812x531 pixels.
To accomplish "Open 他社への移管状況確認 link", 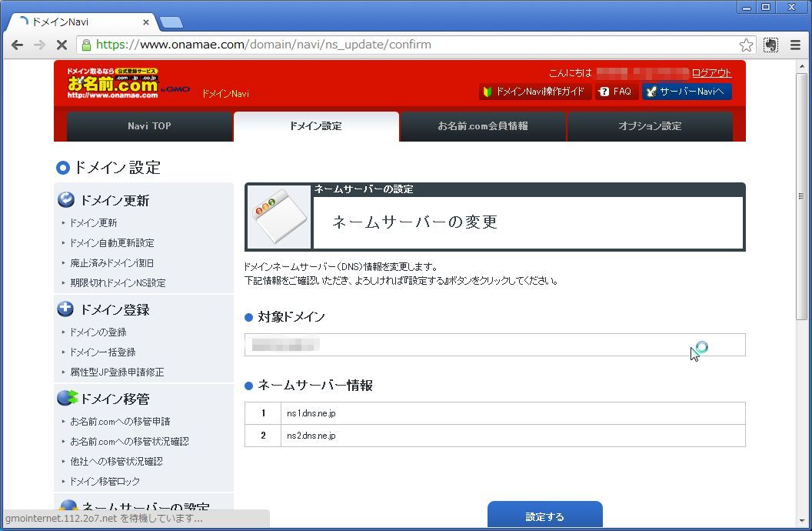I will (x=117, y=462).
